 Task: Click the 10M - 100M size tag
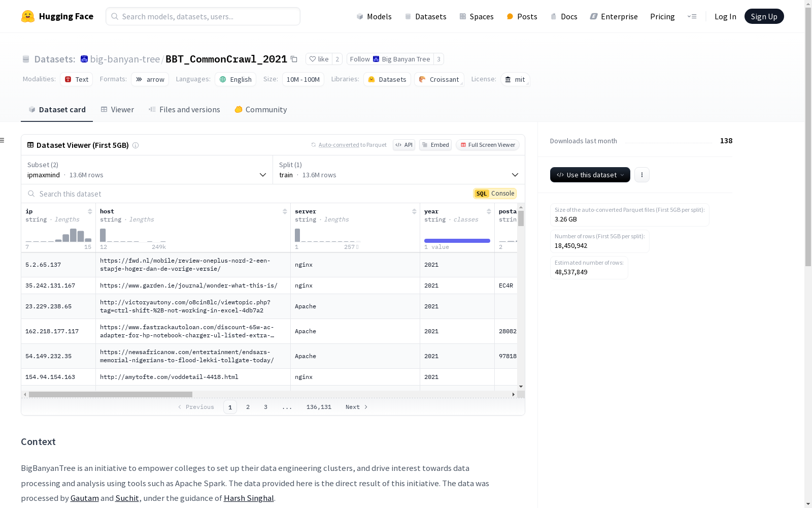pyautogui.click(x=303, y=79)
